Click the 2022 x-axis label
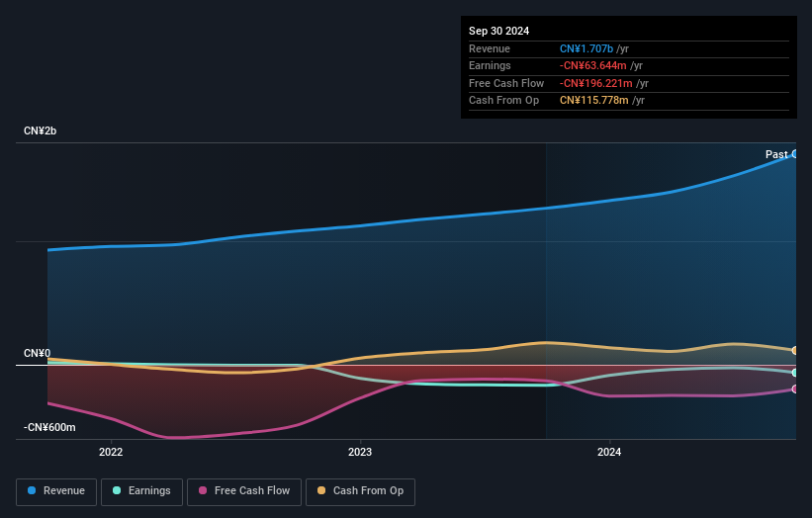 click(x=111, y=452)
